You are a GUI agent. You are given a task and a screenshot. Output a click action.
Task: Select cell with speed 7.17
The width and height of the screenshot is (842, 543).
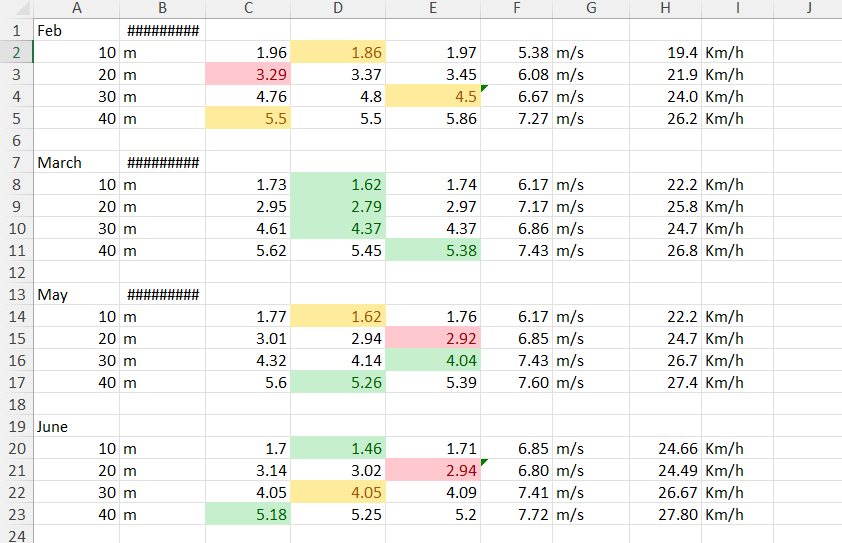coord(517,206)
